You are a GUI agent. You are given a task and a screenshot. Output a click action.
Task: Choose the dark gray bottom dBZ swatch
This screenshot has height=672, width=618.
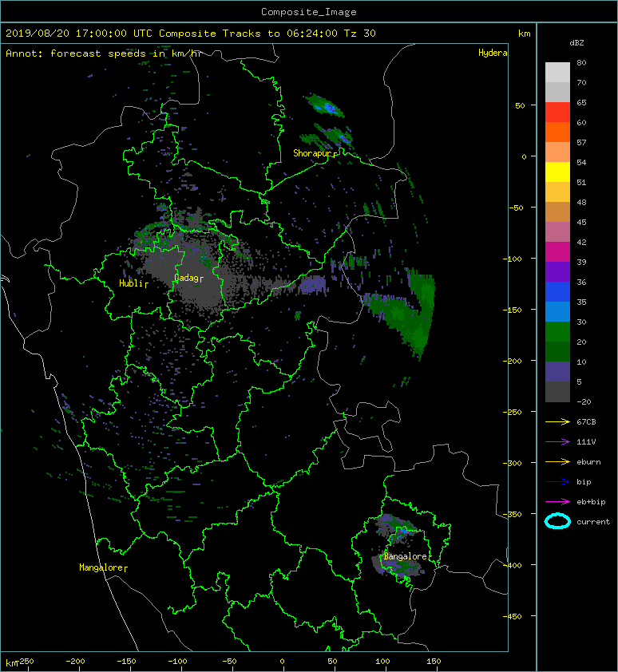pyautogui.click(x=557, y=392)
